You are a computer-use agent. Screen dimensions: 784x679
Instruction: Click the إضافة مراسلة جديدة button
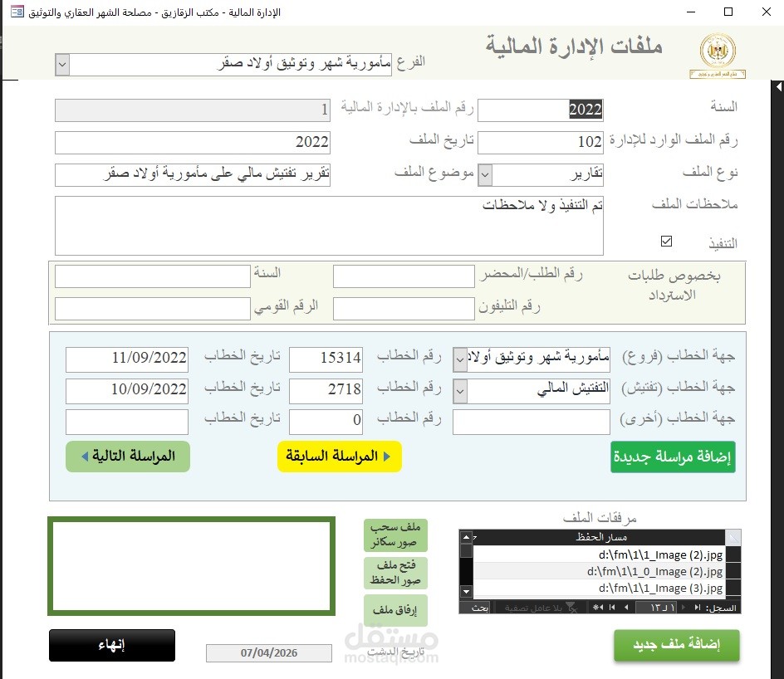click(673, 457)
